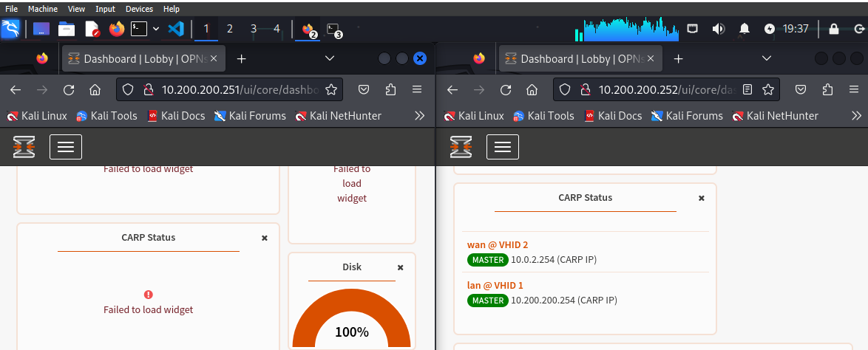Expand the terminal dropdown arrow in panel
The width and height of the screenshot is (868, 350).
pyautogui.click(x=155, y=29)
